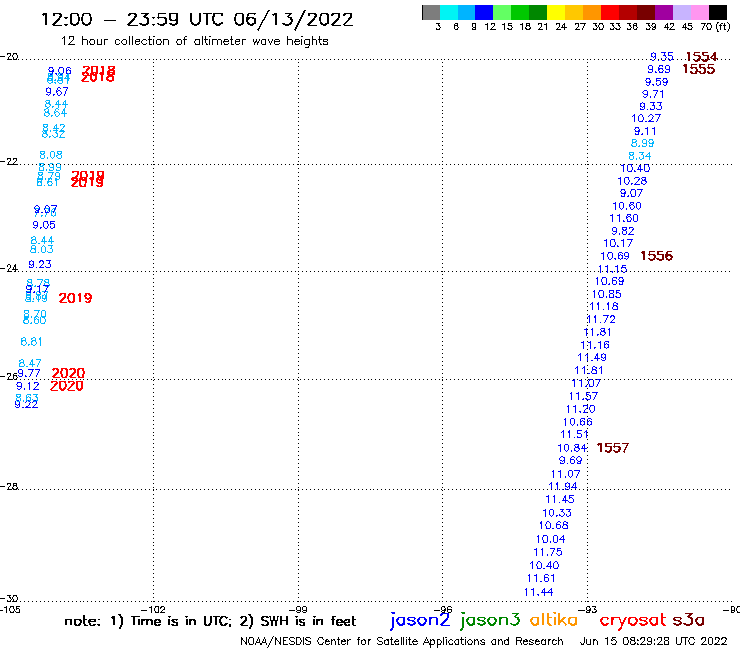
Task: Select the black swatch ending the color scale
Action: tap(718, 12)
